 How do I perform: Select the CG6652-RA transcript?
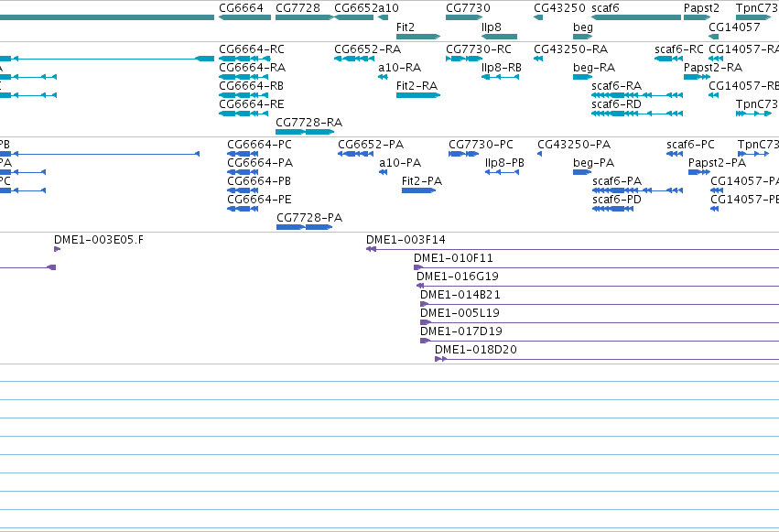tap(354, 59)
